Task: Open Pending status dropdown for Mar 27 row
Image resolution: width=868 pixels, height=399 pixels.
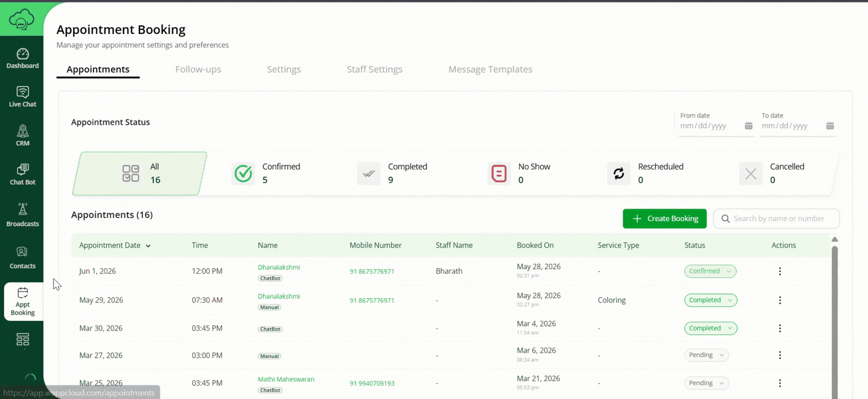Action: coord(707,355)
